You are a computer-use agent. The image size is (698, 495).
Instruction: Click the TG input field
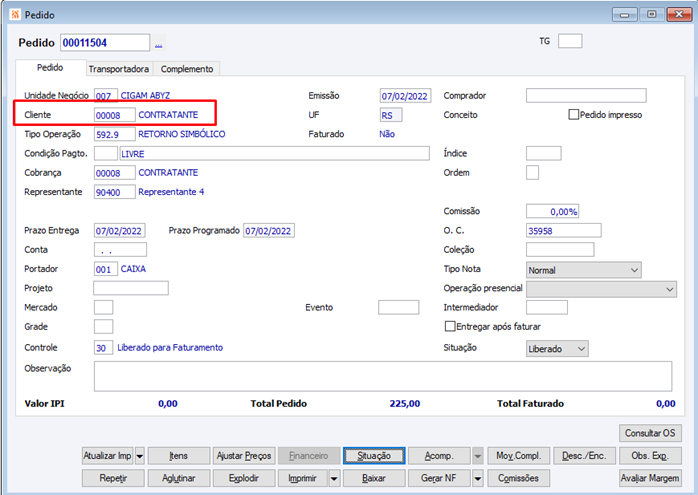point(570,41)
